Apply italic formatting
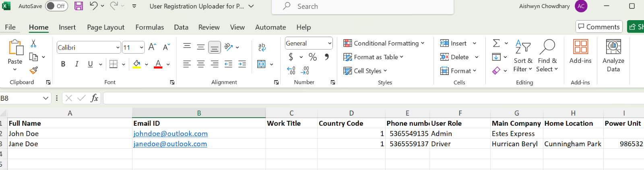This screenshot has height=170, width=644. point(76,64)
